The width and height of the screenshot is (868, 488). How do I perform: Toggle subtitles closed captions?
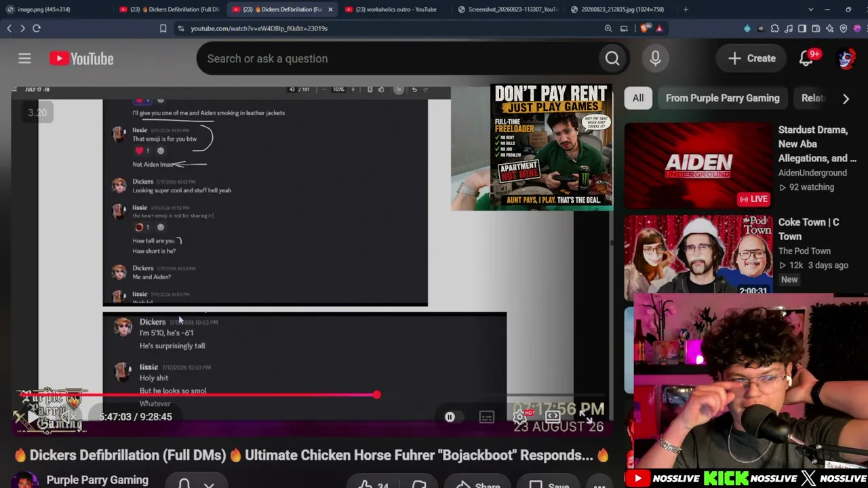pyautogui.click(x=487, y=417)
